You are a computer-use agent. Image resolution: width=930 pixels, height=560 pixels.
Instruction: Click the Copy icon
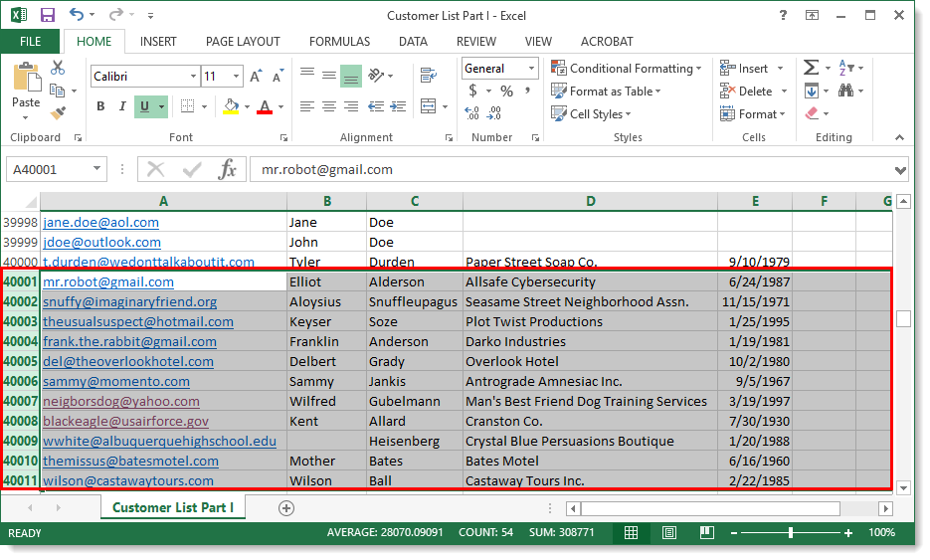(x=58, y=91)
